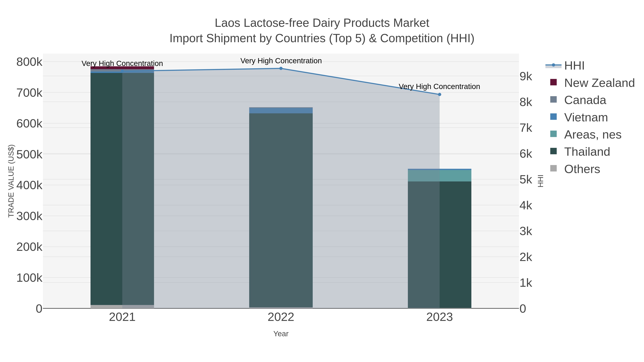Click the New Zealand maroon color swatch
The height and width of the screenshot is (362, 644).
553,82
